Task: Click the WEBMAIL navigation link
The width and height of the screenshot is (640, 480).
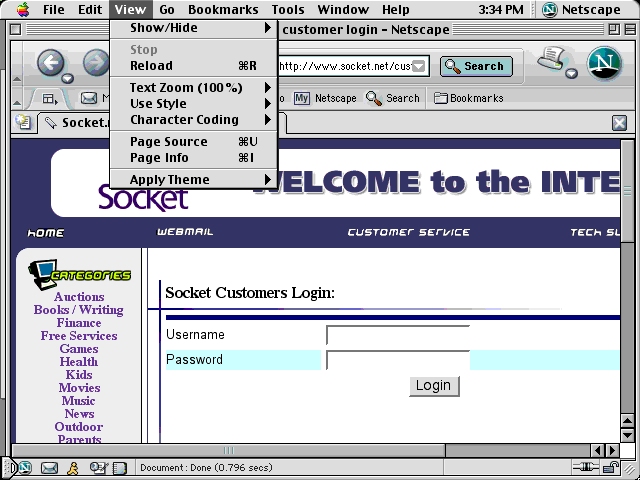Action: pos(185,232)
